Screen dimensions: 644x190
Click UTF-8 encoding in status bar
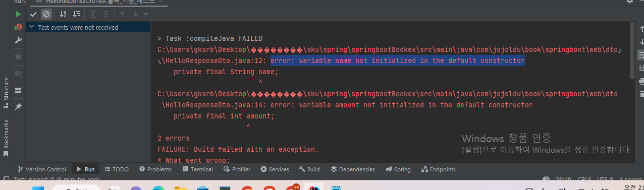coord(606,179)
